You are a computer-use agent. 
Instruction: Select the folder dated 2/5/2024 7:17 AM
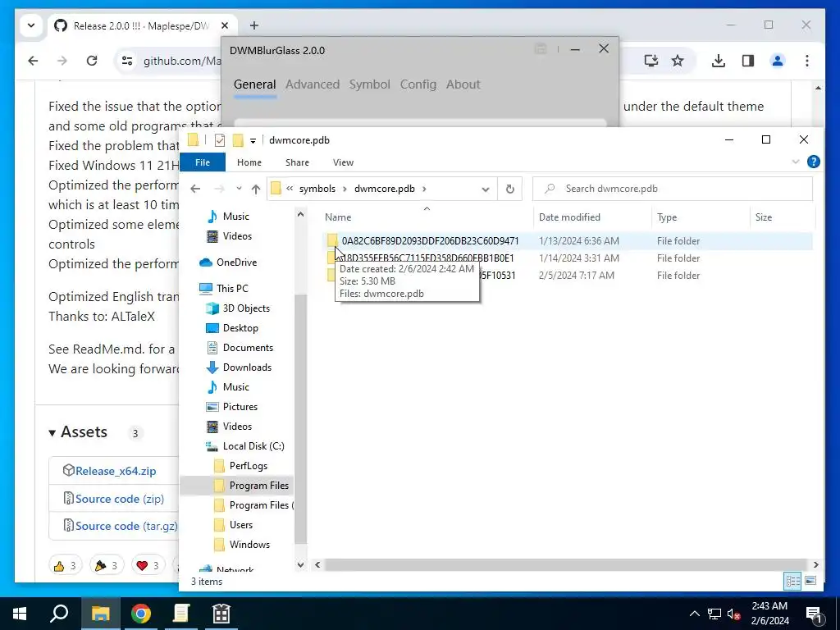568,276
